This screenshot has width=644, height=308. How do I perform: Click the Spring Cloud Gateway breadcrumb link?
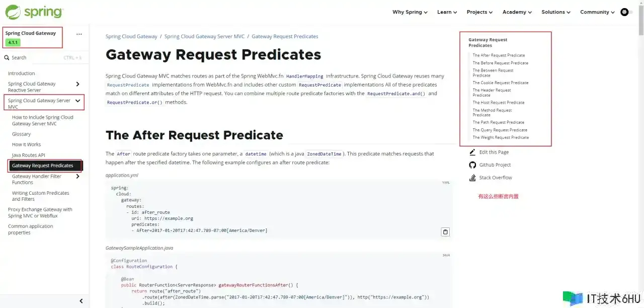[x=131, y=37]
